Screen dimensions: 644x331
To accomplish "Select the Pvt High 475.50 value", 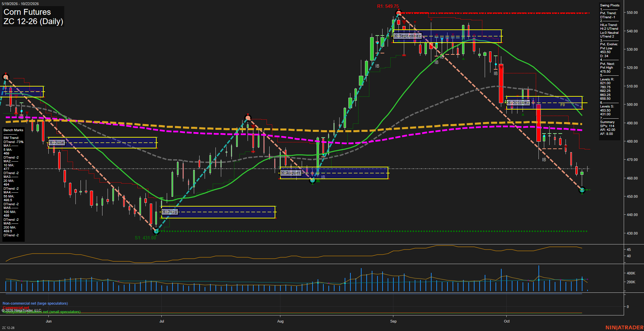I will coord(605,72).
